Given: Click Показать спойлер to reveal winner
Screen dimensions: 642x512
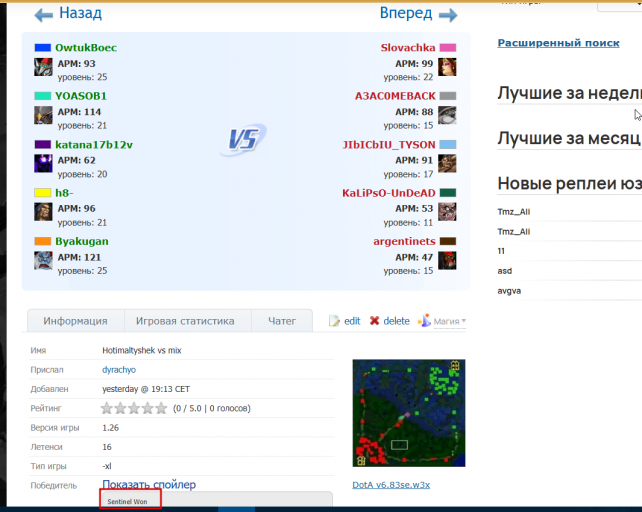Looking at the screenshot, I should [x=149, y=485].
